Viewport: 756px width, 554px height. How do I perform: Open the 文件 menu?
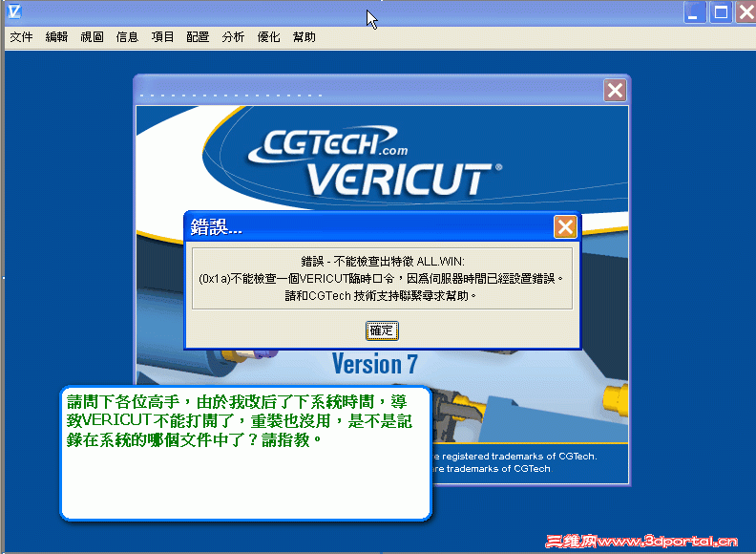click(21, 37)
